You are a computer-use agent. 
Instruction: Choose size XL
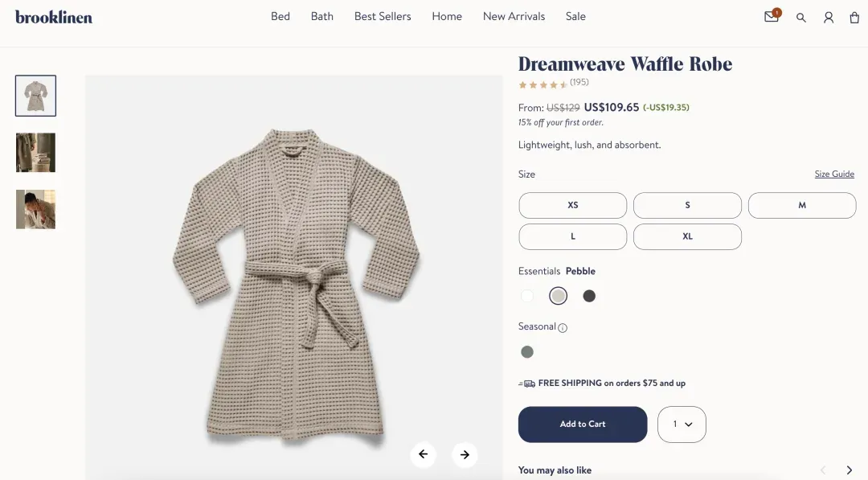(687, 236)
